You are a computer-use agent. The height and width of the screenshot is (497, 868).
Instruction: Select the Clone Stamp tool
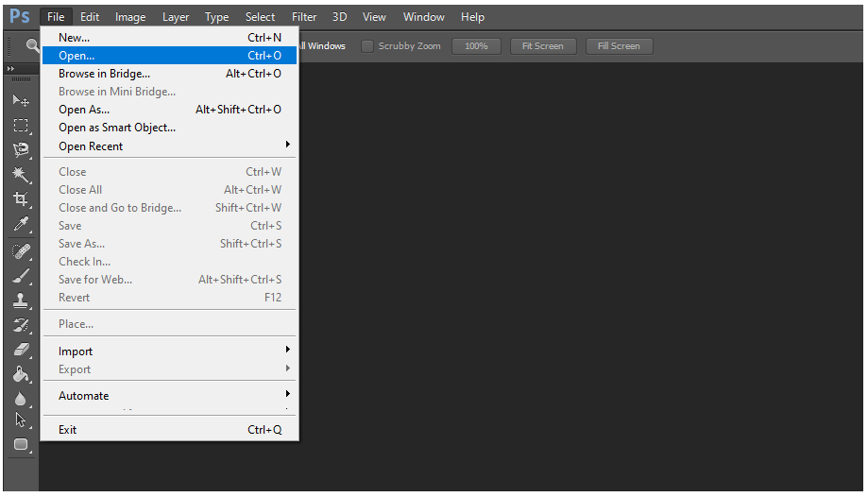21,300
